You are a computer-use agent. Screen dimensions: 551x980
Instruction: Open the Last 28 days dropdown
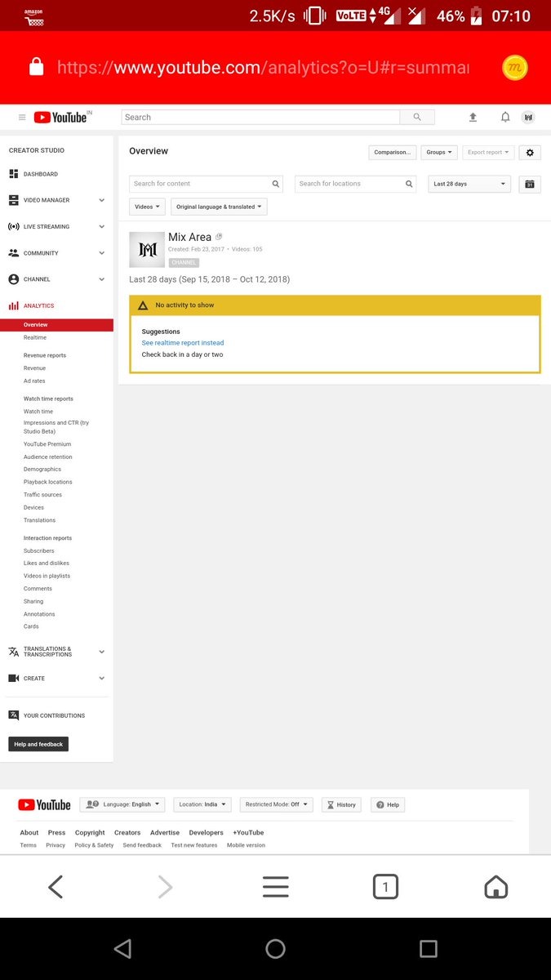(469, 185)
